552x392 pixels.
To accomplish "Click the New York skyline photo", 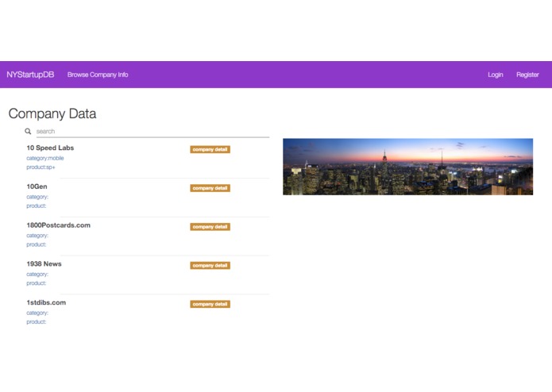I will (407, 167).
